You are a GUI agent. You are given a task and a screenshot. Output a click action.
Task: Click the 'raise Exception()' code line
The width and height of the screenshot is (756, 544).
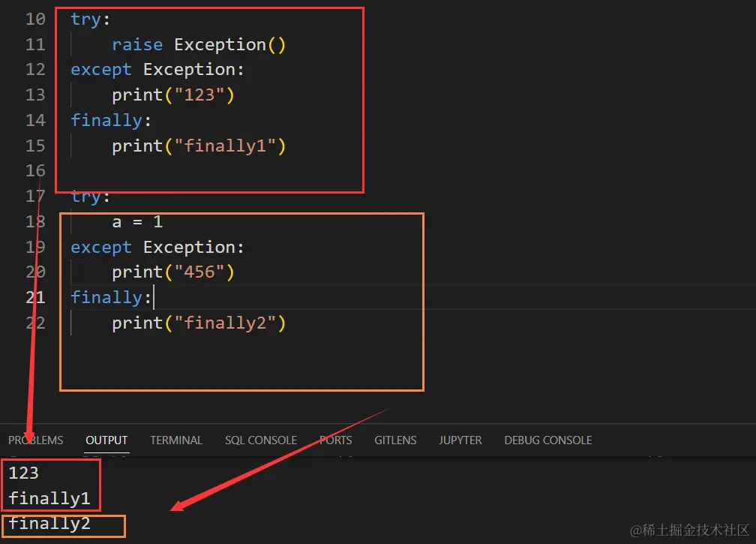(x=199, y=44)
